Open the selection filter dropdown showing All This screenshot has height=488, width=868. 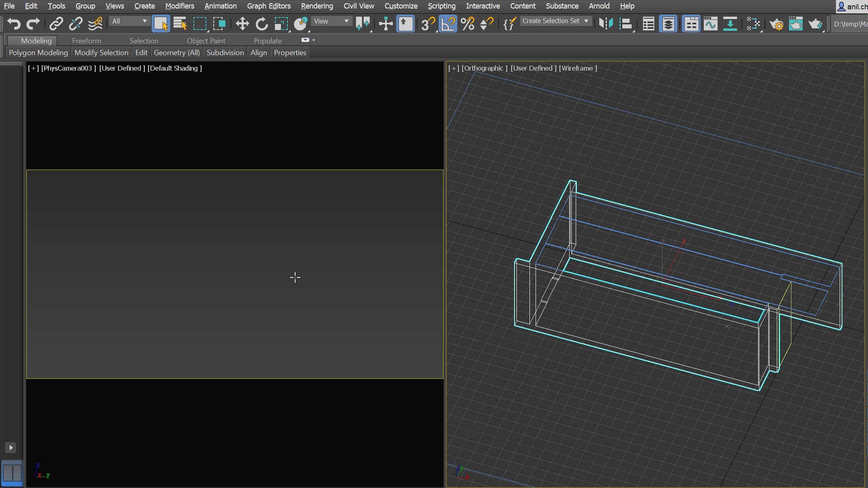129,21
